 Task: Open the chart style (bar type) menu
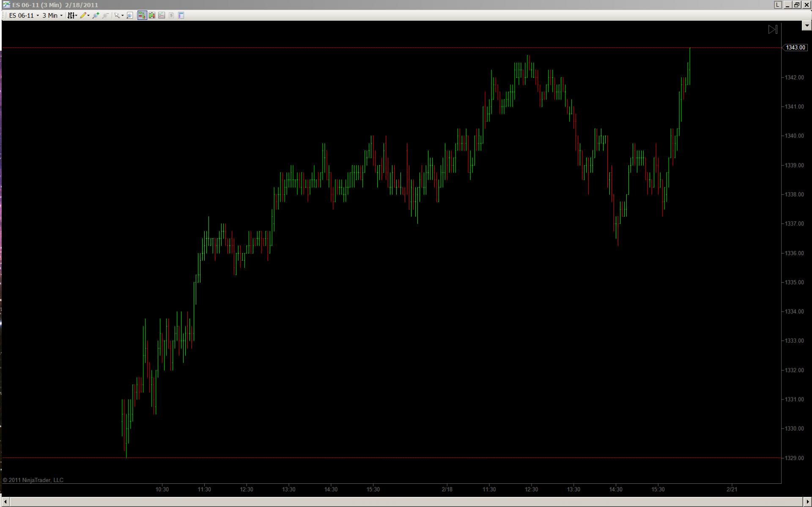tap(71, 15)
